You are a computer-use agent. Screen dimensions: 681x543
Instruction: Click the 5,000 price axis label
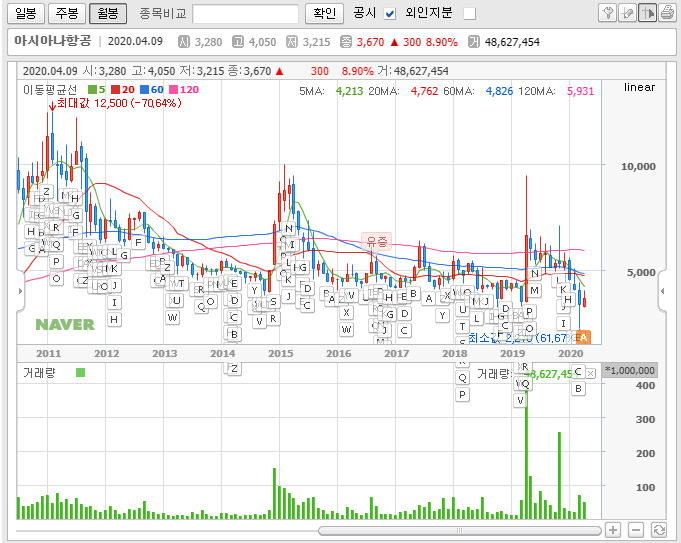pos(641,273)
